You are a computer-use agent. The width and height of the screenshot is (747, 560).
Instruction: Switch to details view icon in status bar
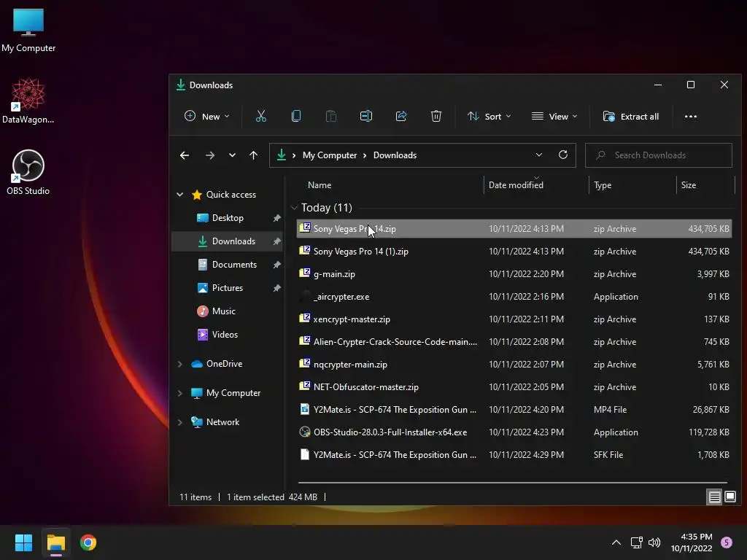click(x=715, y=497)
